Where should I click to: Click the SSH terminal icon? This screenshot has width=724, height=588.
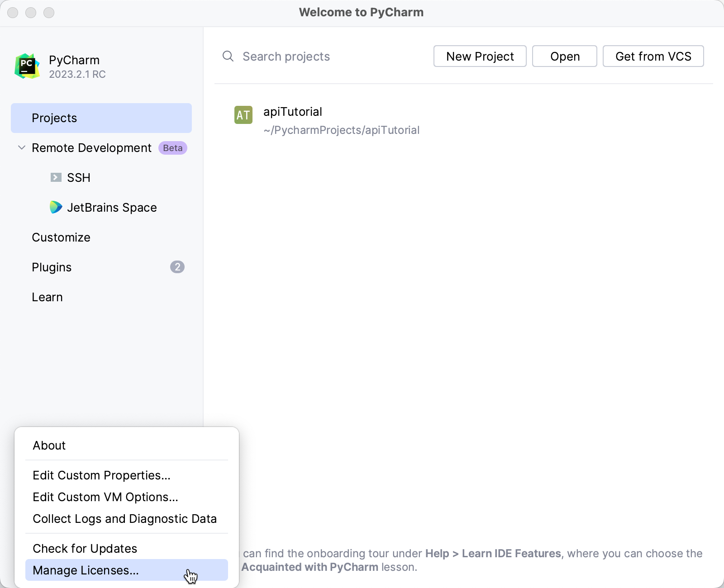[55, 177]
